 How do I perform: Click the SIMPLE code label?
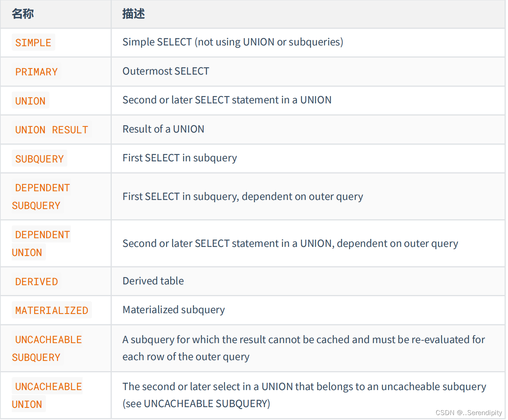(x=33, y=42)
